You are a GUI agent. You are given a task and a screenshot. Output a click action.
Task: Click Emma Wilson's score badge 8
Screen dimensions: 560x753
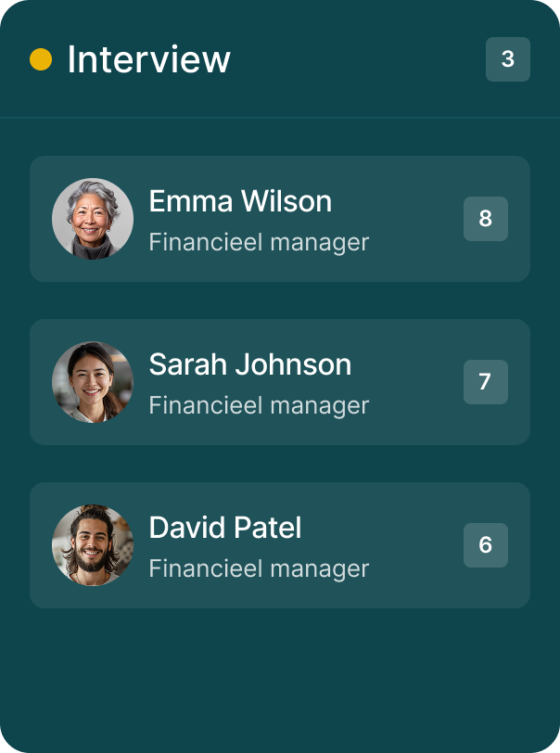(486, 219)
